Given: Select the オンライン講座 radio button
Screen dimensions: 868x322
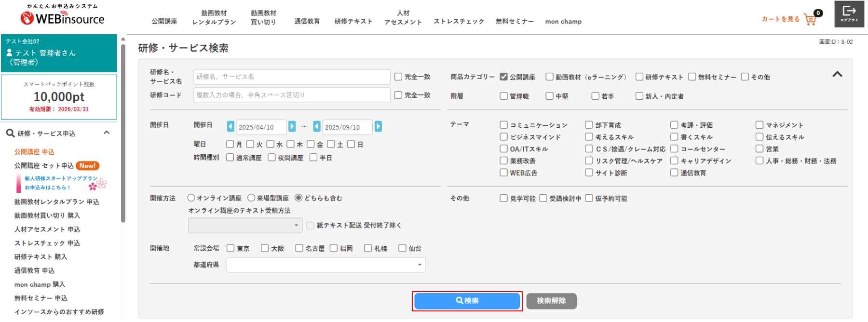Looking at the screenshot, I should click(x=191, y=198).
